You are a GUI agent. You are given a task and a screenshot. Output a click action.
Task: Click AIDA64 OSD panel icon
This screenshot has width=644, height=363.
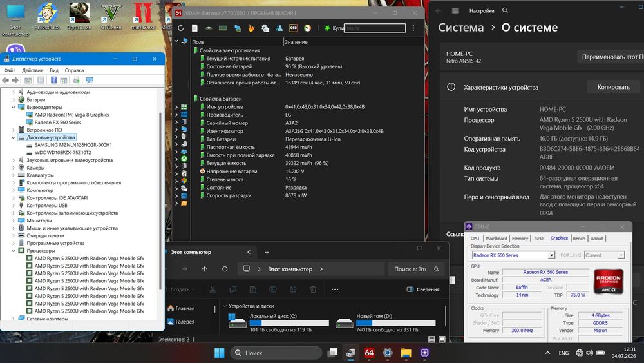[x=293, y=28]
